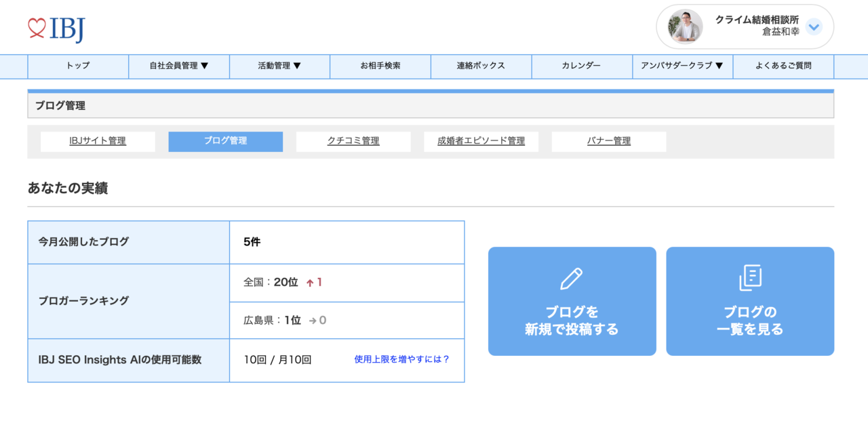Switch to バナー管理 tab

click(608, 141)
